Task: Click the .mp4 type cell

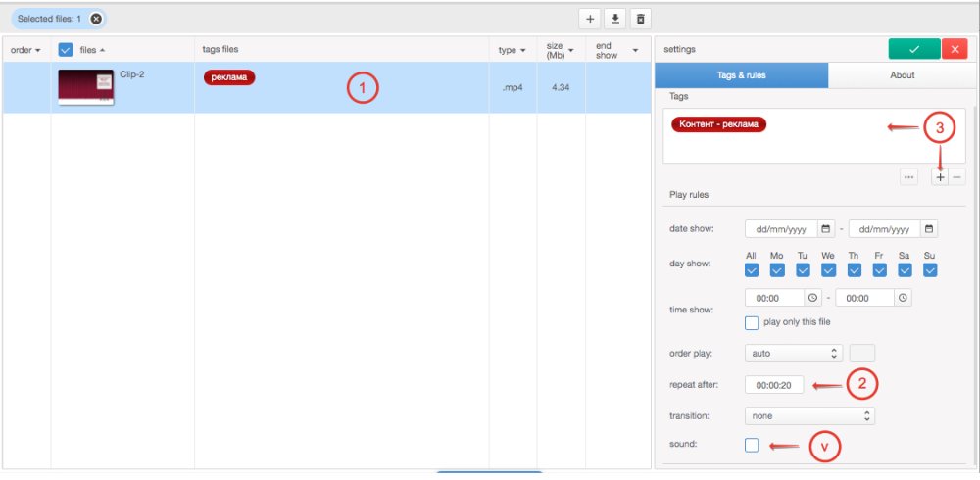Action: (513, 88)
